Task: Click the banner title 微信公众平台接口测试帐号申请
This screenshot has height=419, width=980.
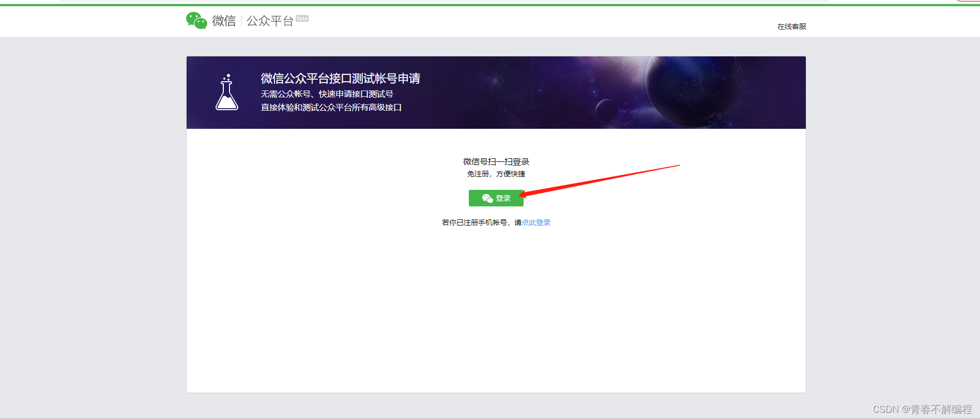Action: click(341, 78)
